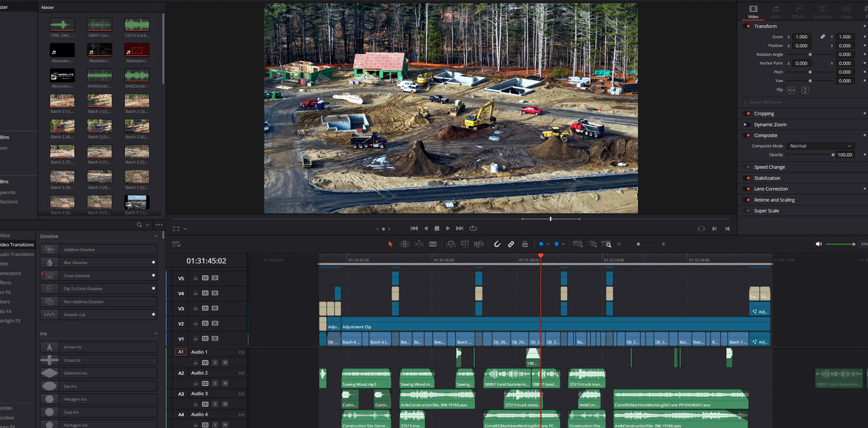Viewport: 868px width, 428px height.
Task: Collapse the Iris transitions group
Action: point(156,333)
